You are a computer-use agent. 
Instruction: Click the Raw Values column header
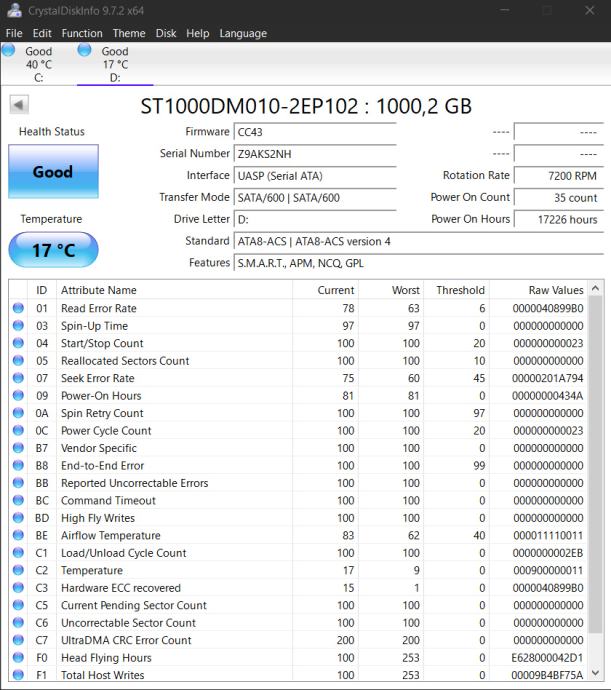tap(556, 290)
